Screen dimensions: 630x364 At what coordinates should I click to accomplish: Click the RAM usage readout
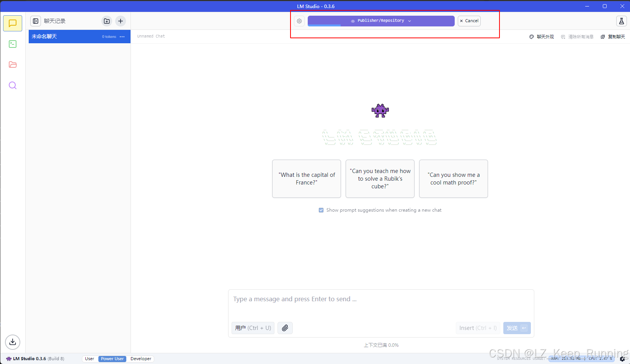566,359
